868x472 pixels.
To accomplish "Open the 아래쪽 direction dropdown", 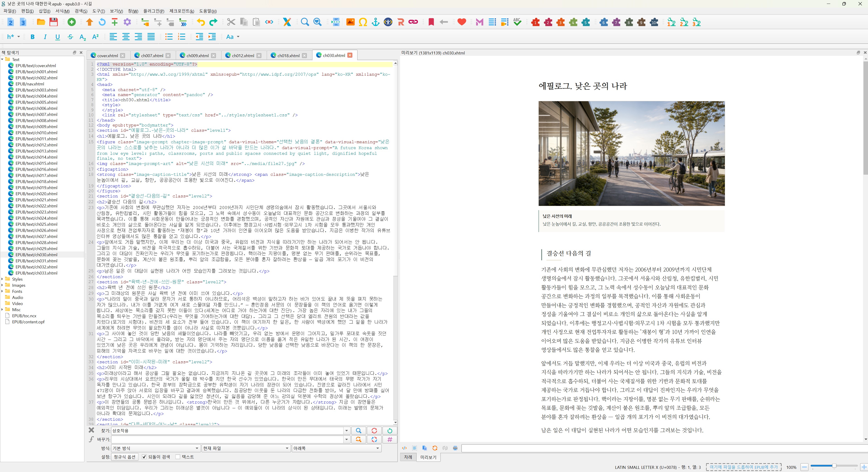I will [x=336, y=448].
